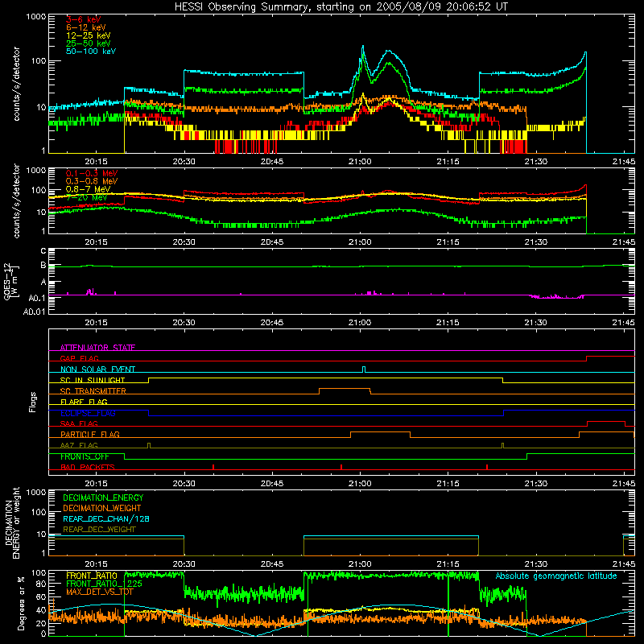This screenshot has width=644, height=644.
Task: Click the 0.3-0.8 MeV legend label
Action: 92,181
